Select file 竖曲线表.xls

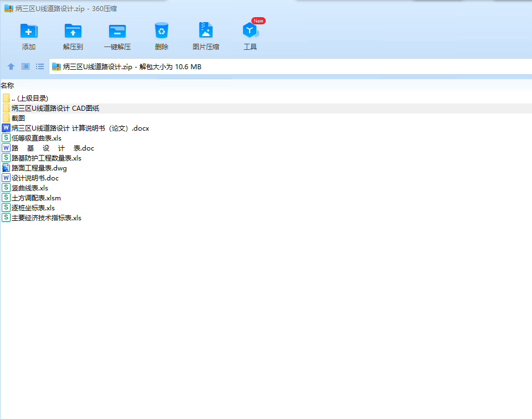(30, 188)
